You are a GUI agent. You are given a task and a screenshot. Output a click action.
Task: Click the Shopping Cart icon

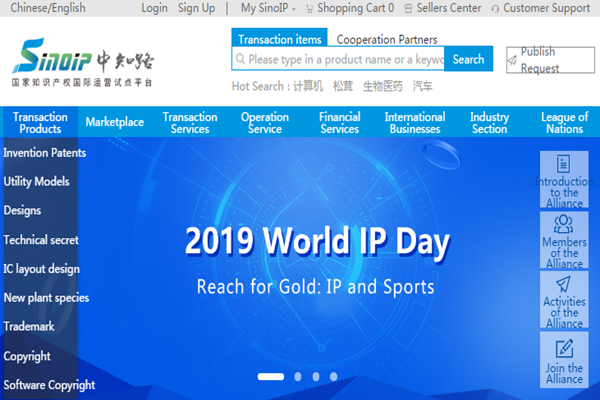tap(309, 8)
